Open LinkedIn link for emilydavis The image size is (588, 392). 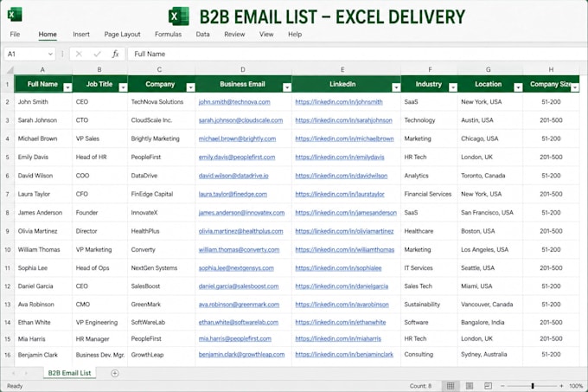pos(340,157)
